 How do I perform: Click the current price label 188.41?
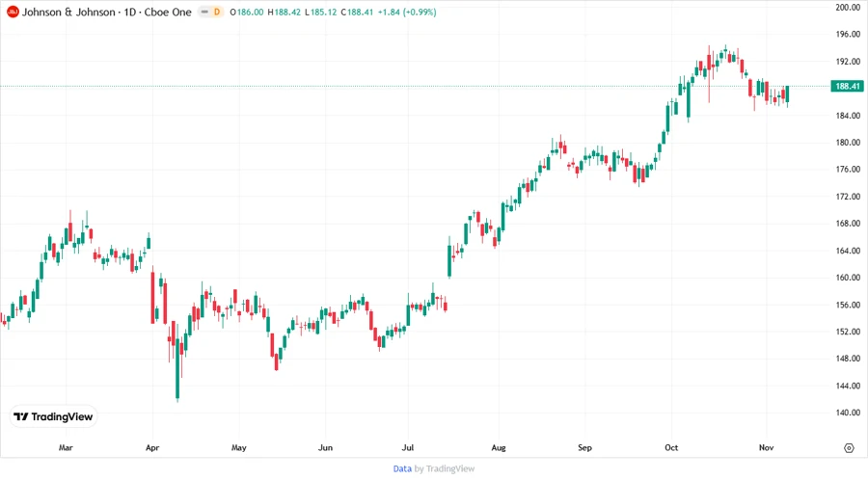click(x=847, y=87)
